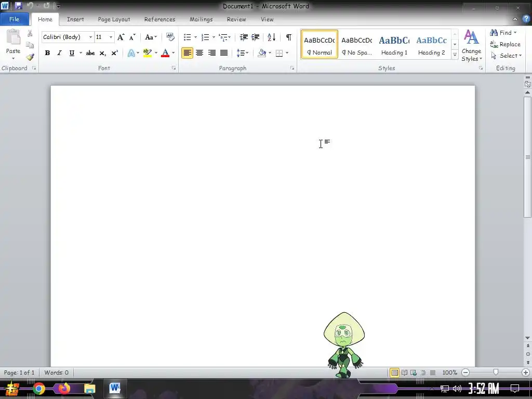Screen dimensions: 532x399
Task: Open Google Chrome from taskbar
Action: (38, 389)
